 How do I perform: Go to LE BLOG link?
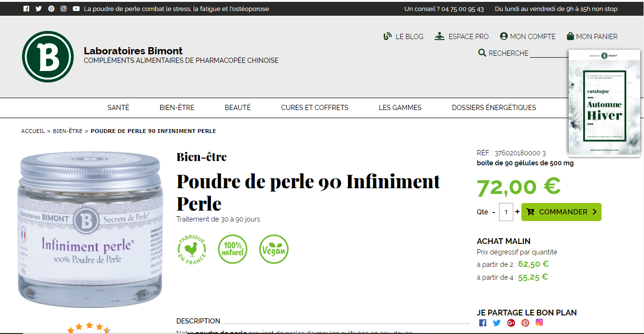coord(409,37)
